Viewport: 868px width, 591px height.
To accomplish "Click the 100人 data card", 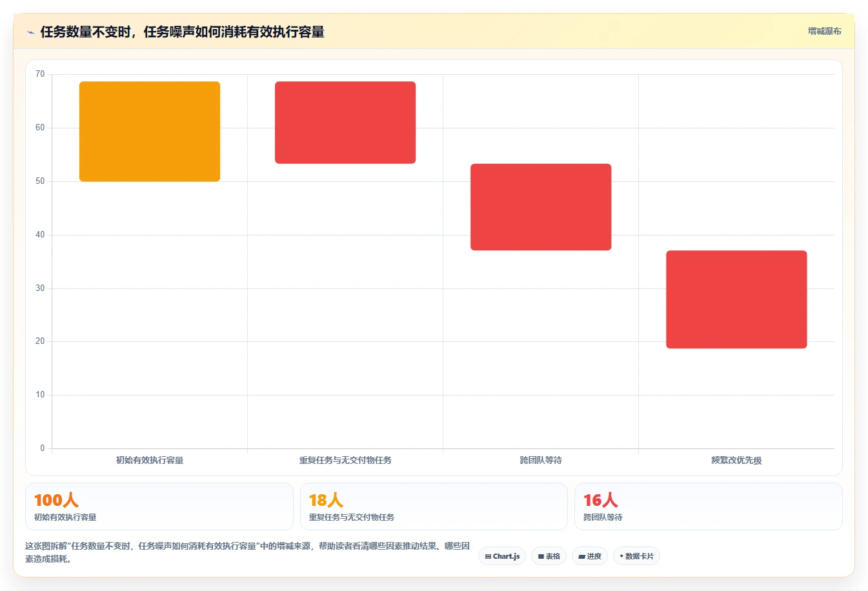I will click(x=159, y=506).
